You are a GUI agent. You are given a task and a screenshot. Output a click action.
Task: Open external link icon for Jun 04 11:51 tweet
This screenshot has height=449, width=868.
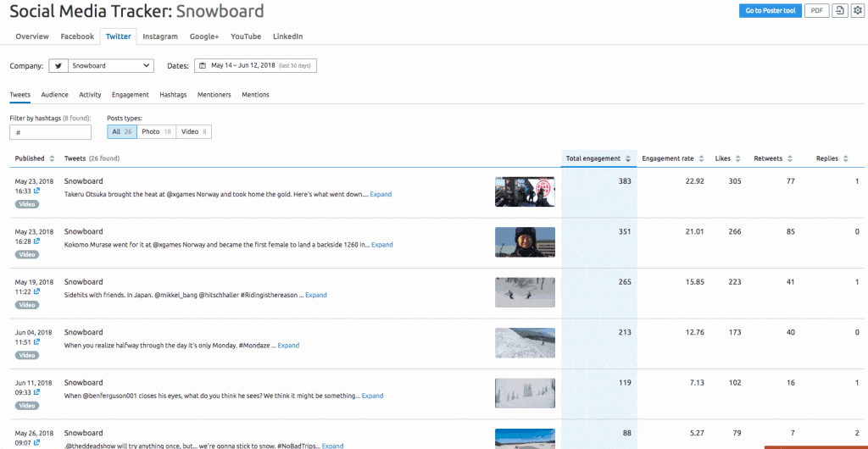[x=37, y=341]
